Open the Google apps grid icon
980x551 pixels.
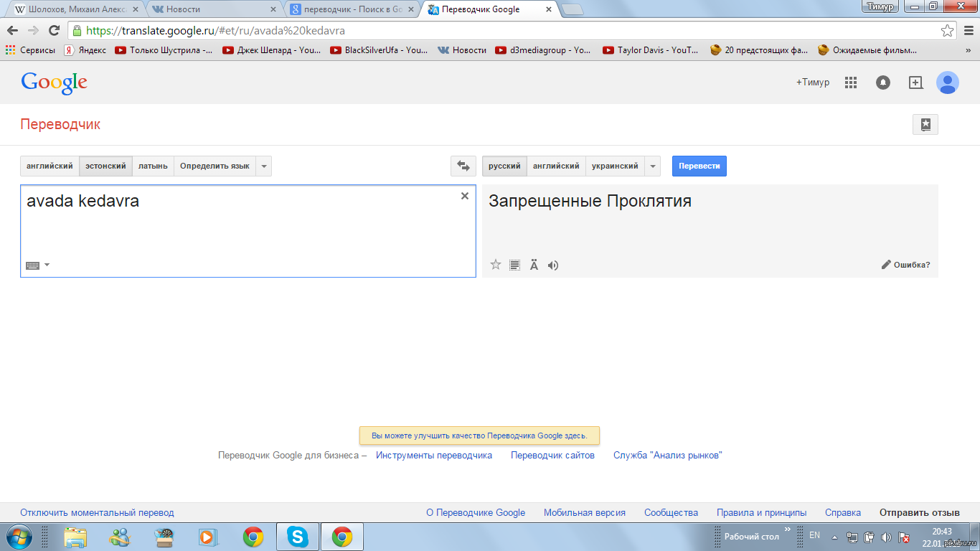(x=851, y=83)
